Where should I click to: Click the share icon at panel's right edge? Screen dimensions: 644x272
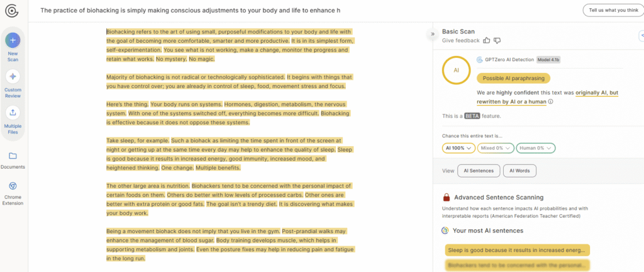pos(640,35)
